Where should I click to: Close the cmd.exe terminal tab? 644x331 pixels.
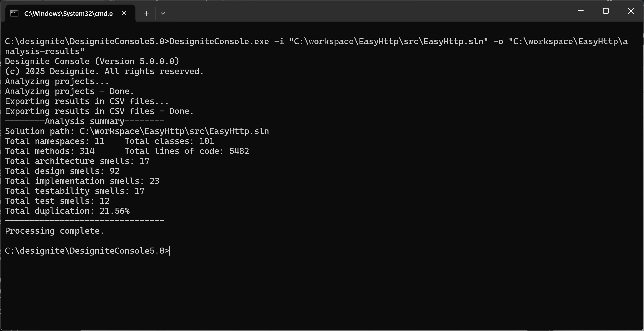[124, 13]
